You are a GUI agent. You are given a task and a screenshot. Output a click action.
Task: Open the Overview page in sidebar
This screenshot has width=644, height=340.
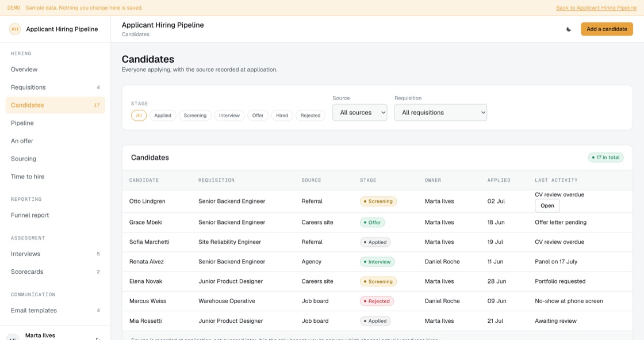[x=55, y=70]
